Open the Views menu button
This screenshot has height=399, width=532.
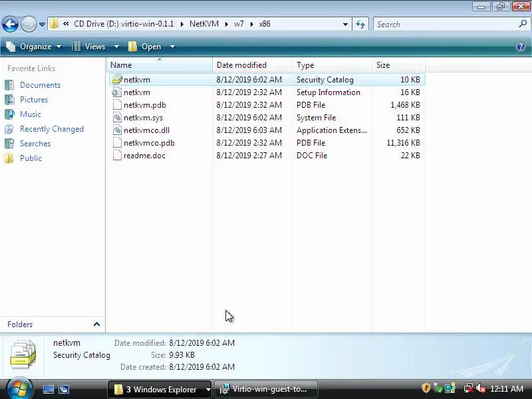point(88,47)
